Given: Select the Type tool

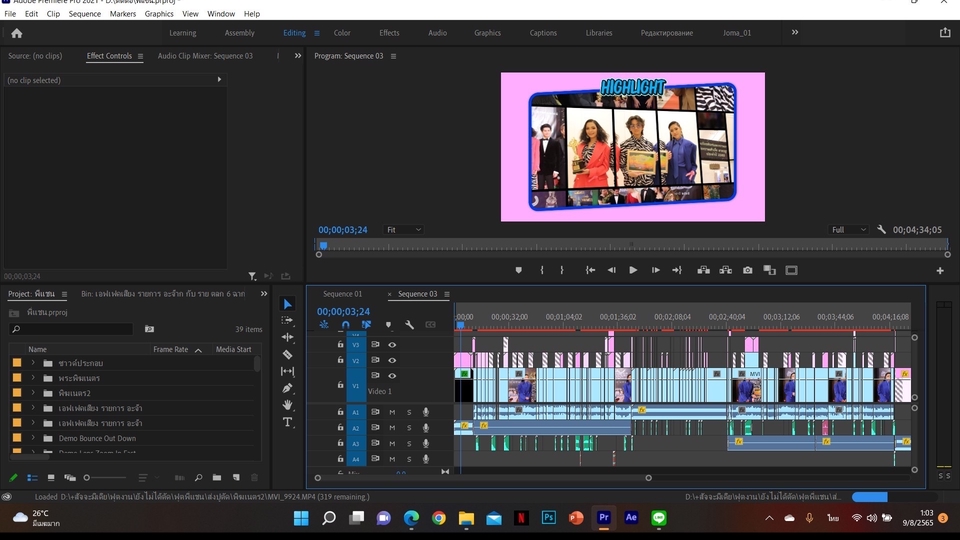Looking at the screenshot, I should [x=287, y=422].
